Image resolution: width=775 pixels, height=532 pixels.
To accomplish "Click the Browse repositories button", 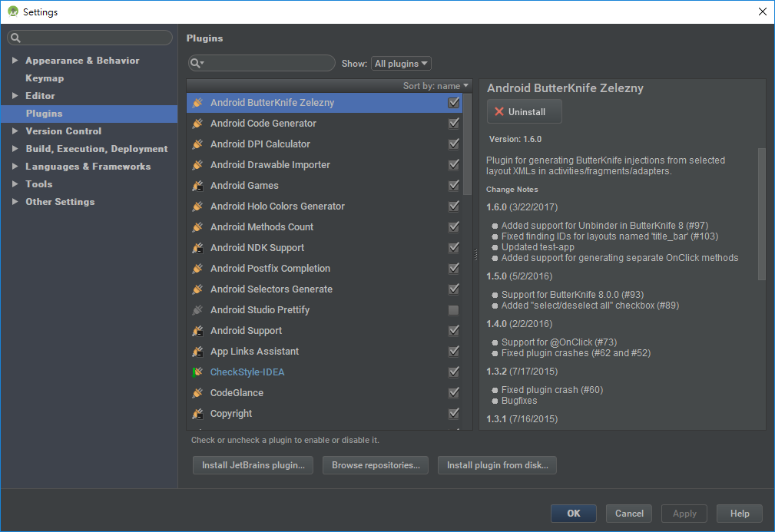I will tap(376, 465).
